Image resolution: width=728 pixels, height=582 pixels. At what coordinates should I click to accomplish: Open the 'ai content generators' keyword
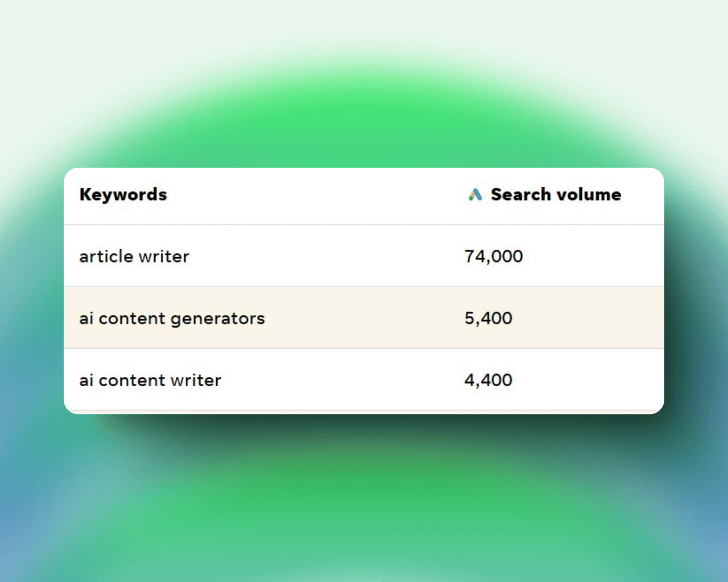click(172, 318)
